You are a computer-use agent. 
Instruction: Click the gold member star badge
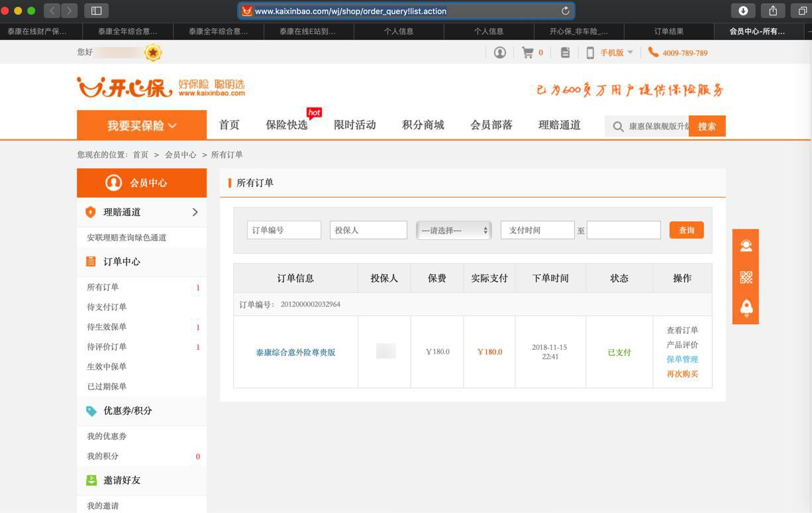153,52
